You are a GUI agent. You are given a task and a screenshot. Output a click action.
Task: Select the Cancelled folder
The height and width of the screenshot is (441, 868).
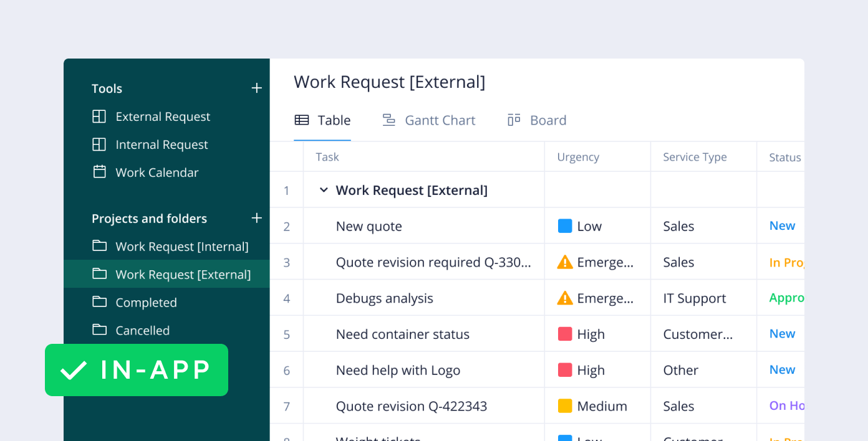click(142, 330)
